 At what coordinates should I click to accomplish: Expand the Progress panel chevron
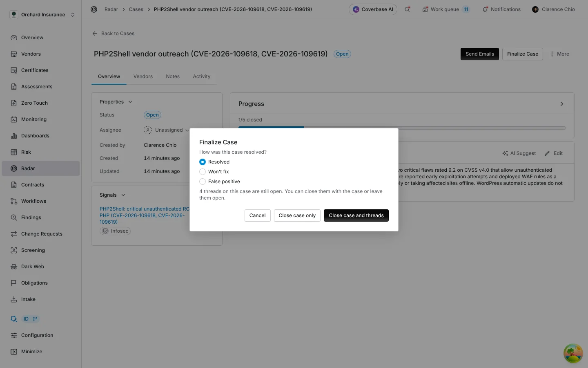click(x=562, y=104)
